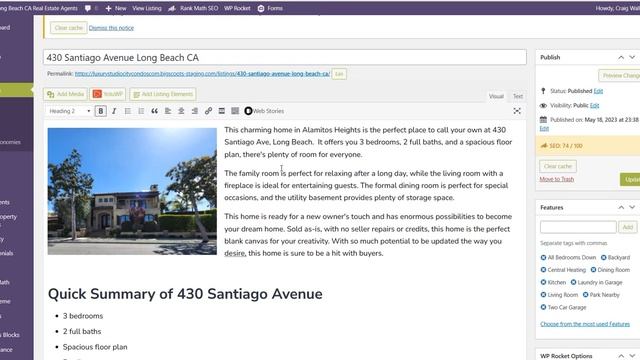Remove the Laundry in Garage tag
The height and width of the screenshot is (360, 640).
pyautogui.click(x=573, y=282)
